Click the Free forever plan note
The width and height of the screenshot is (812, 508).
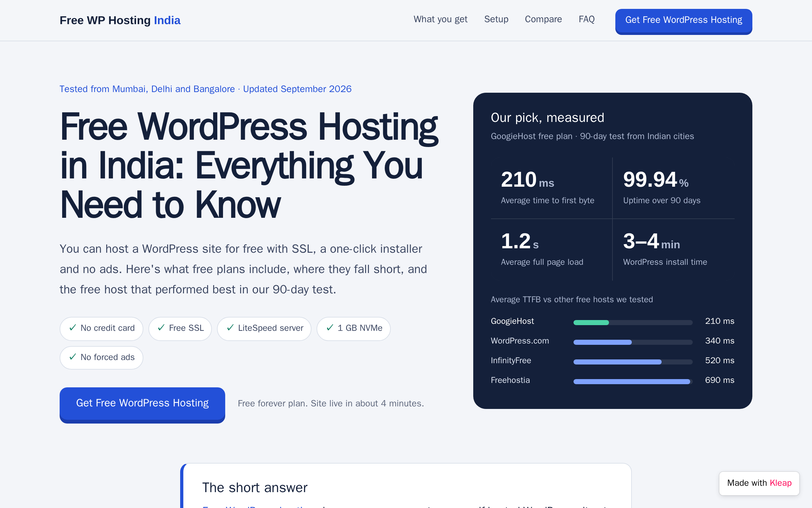tap(331, 404)
